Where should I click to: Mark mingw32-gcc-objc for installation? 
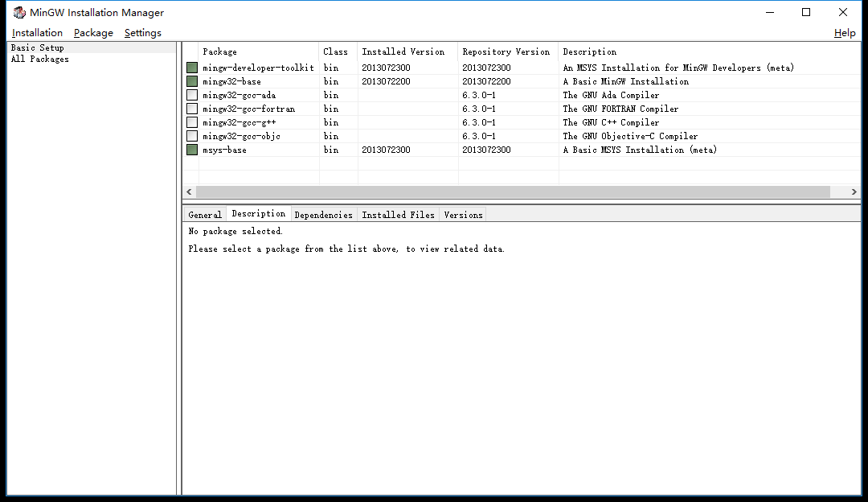click(191, 136)
